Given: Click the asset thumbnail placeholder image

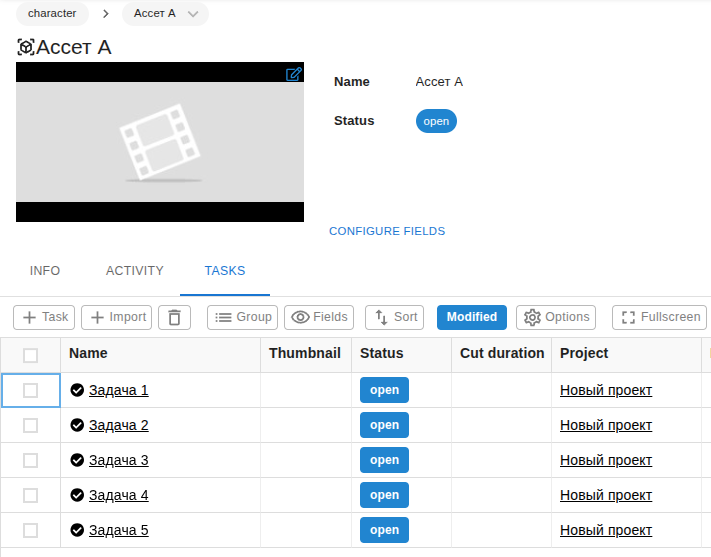Looking at the screenshot, I should (x=160, y=142).
